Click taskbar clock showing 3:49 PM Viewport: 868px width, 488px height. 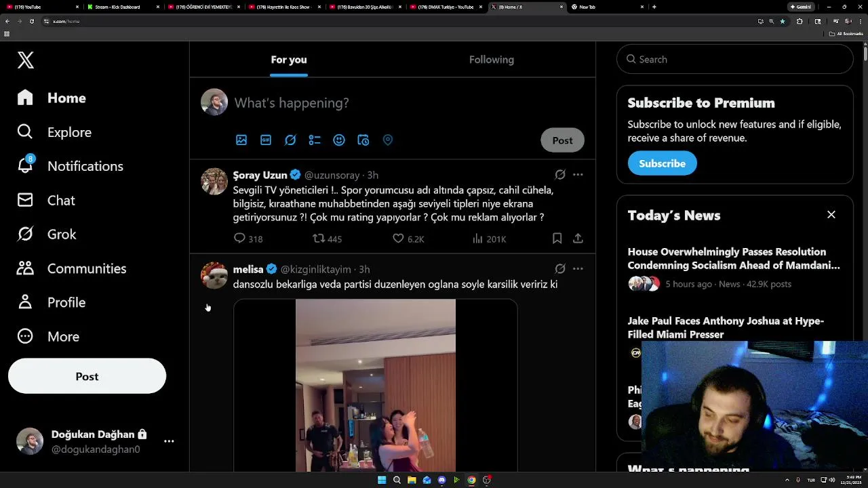(851, 480)
